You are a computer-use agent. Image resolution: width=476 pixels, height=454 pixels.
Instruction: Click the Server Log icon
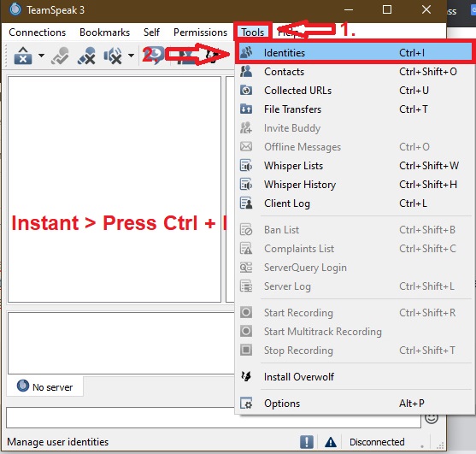point(246,286)
